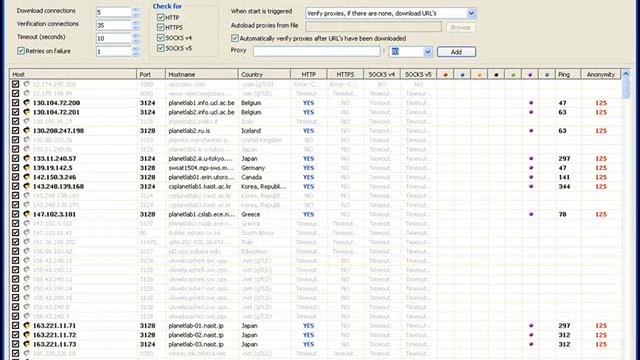This screenshot has width=640, height=360.
Task: Toggle automatically verify proxies after download
Action: pyautogui.click(x=235, y=38)
